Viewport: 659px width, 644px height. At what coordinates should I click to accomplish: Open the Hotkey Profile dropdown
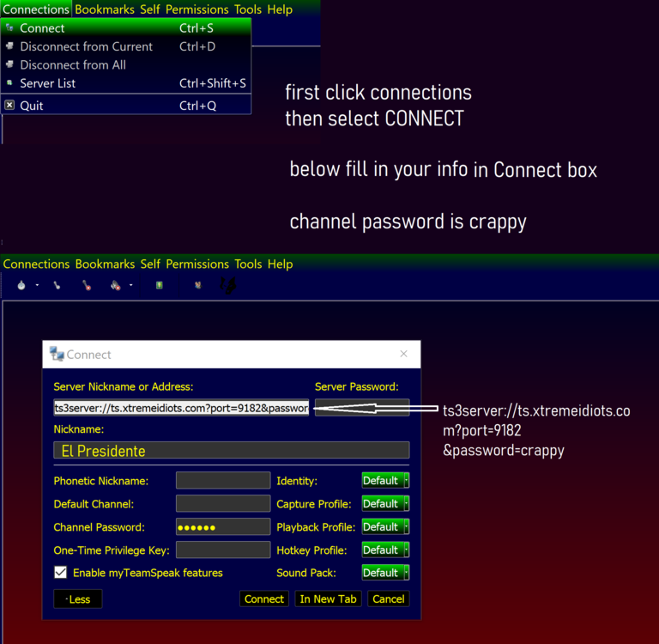pos(385,550)
